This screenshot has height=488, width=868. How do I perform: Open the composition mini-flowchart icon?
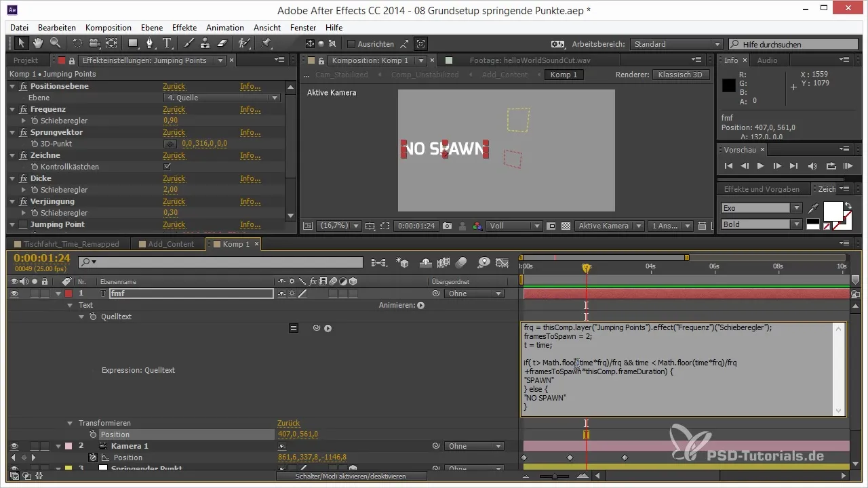coord(378,262)
